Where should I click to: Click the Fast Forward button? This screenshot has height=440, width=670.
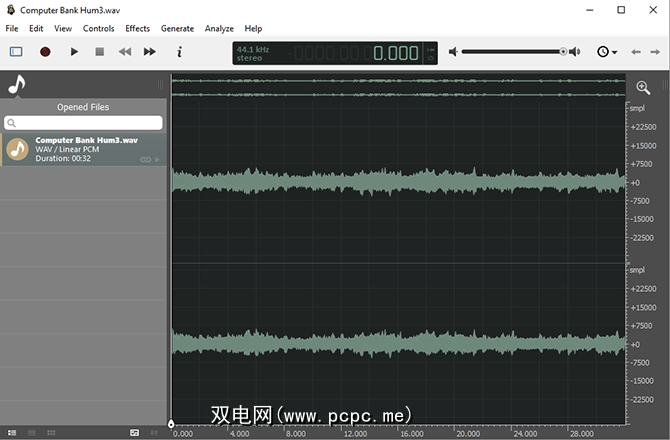click(150, 52)
